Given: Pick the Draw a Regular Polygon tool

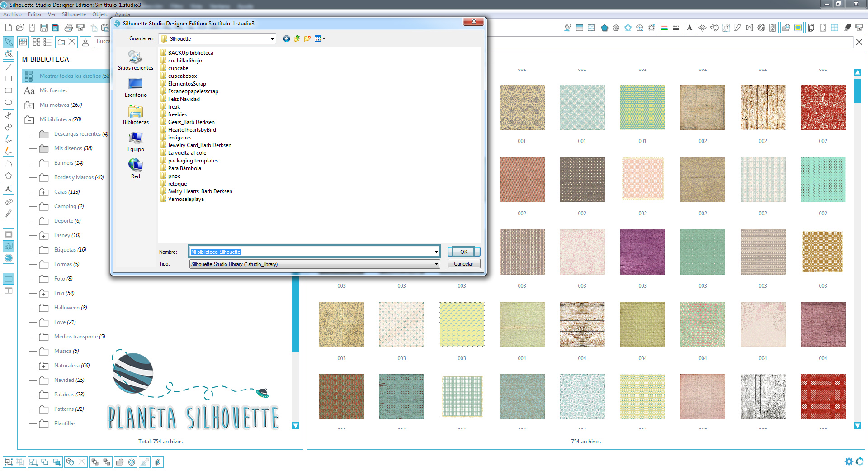Looking at the screenshot, I should 9,176.
